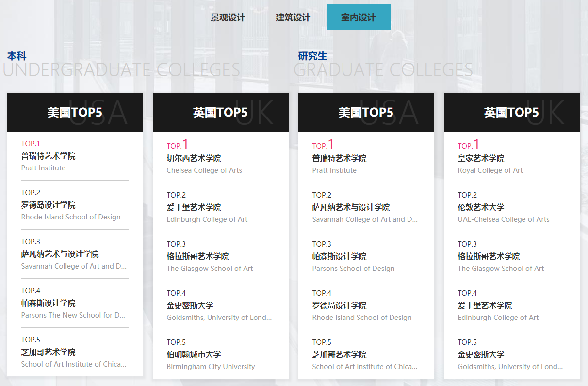Open 格拉斯哥艺术学院 in the undergraduate UK list
The width and height of the screenshot is (588, 386).
[x=198, y=257]
